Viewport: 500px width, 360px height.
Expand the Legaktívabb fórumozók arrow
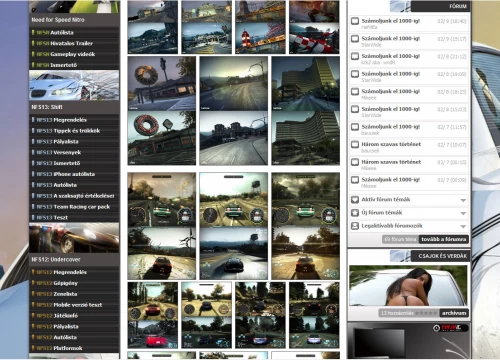(x=463, y=227)
